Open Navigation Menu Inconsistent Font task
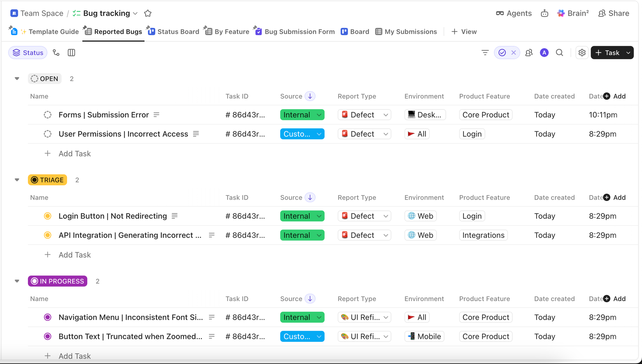 point(131,317)
